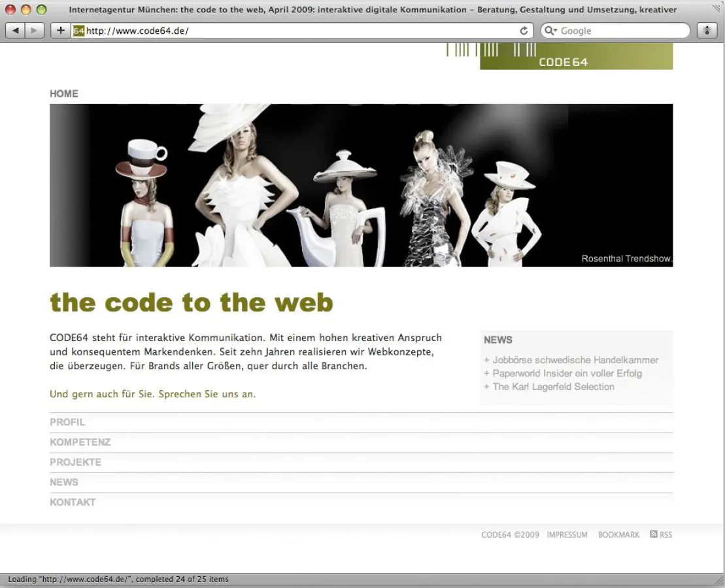
Task: Open the Paperworld Insider news item
Action: (565, 373)
